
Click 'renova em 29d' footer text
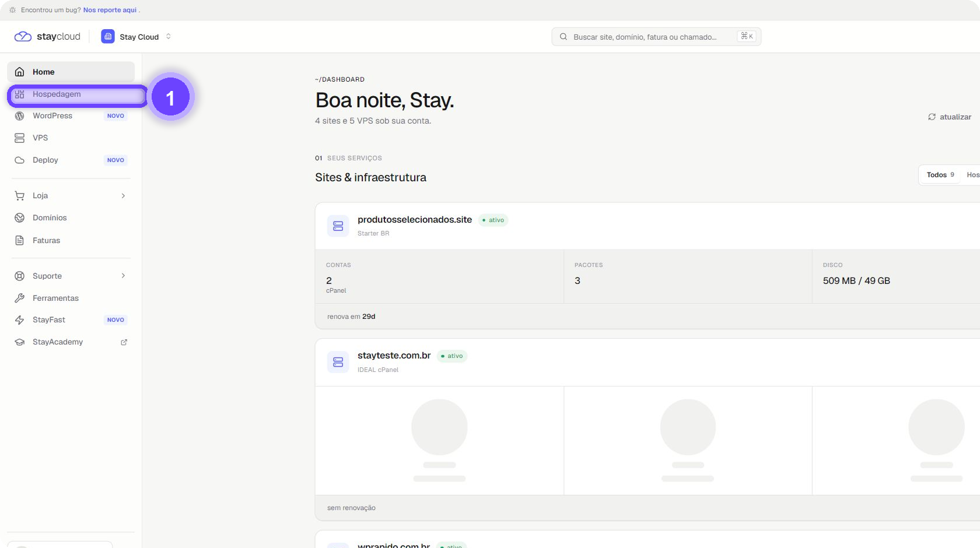(351, 317)
